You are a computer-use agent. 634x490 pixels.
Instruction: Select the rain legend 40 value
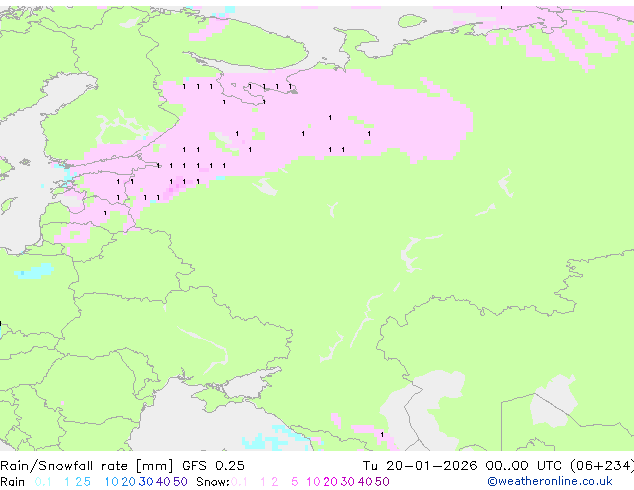click(x=163, y=482)
